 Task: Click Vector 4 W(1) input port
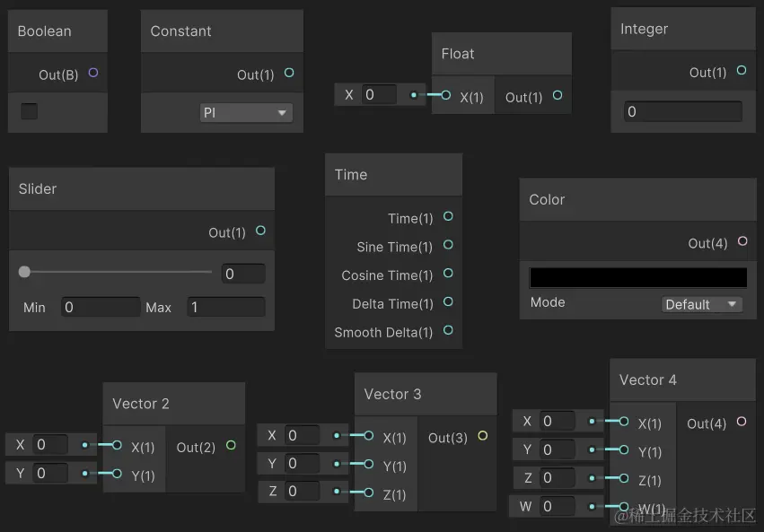coord(623,507)
